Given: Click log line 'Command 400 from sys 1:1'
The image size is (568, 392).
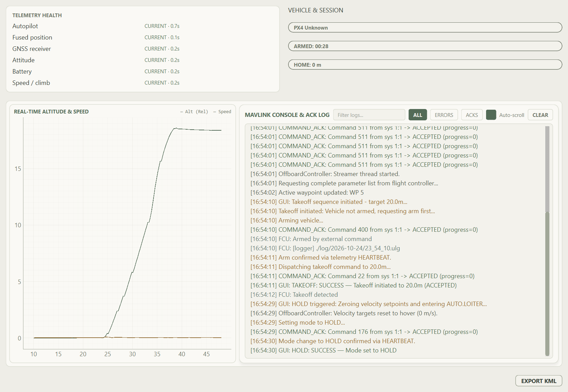Looking at the screenshot, I should pos(364,230).
